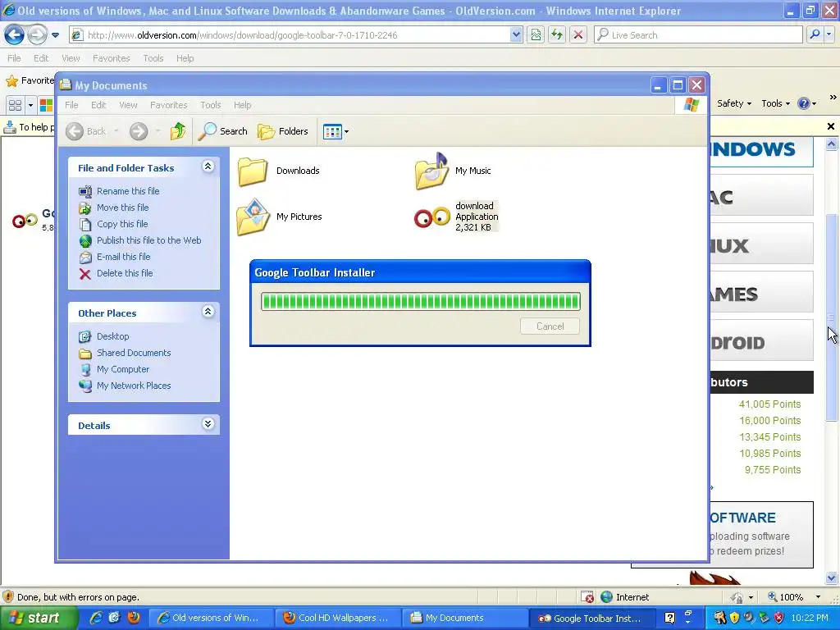Open the search provider dropdown arrow

(829, 34)
